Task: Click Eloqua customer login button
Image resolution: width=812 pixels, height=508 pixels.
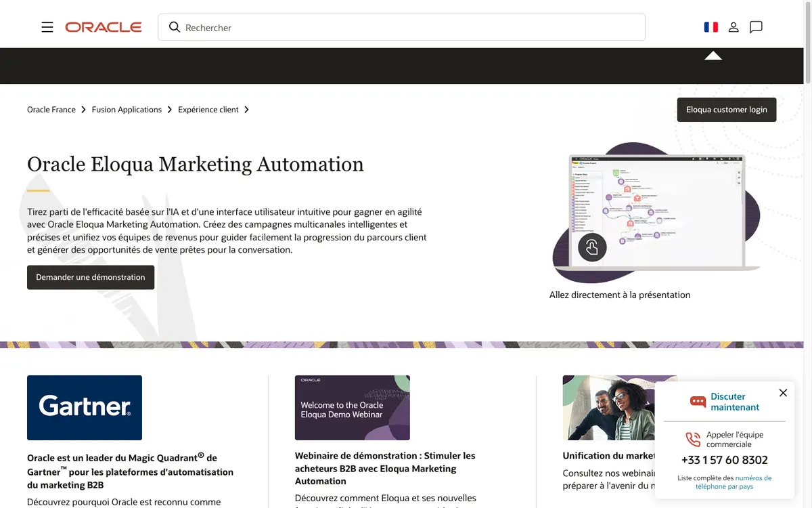Action: 727,110
